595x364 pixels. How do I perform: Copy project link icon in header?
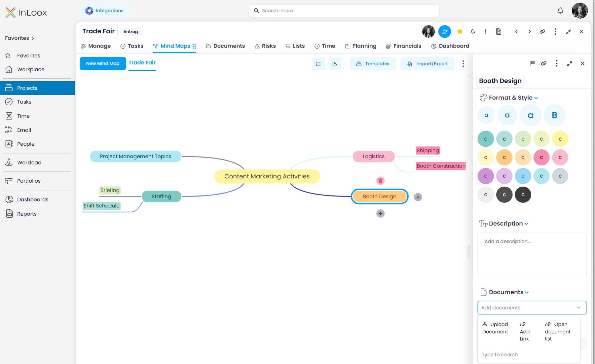click(542, 31)
